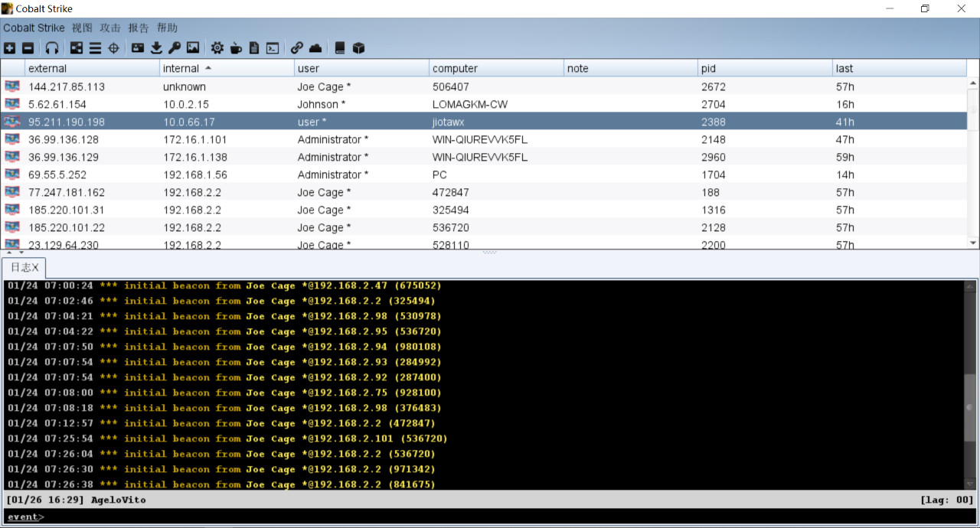Switch to the target table crosshair icon
This screenshot has width=980, height=528.
point(113,48)
